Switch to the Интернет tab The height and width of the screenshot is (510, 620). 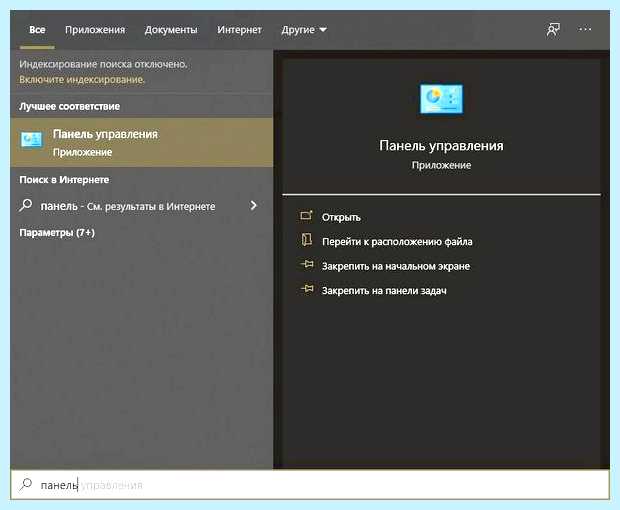pos(239,30)
